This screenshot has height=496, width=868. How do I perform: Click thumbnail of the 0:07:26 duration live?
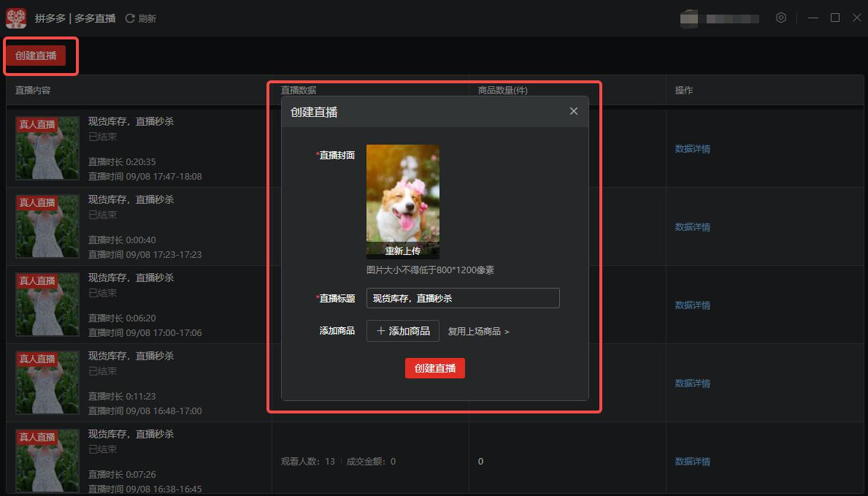tap(47, 460)
